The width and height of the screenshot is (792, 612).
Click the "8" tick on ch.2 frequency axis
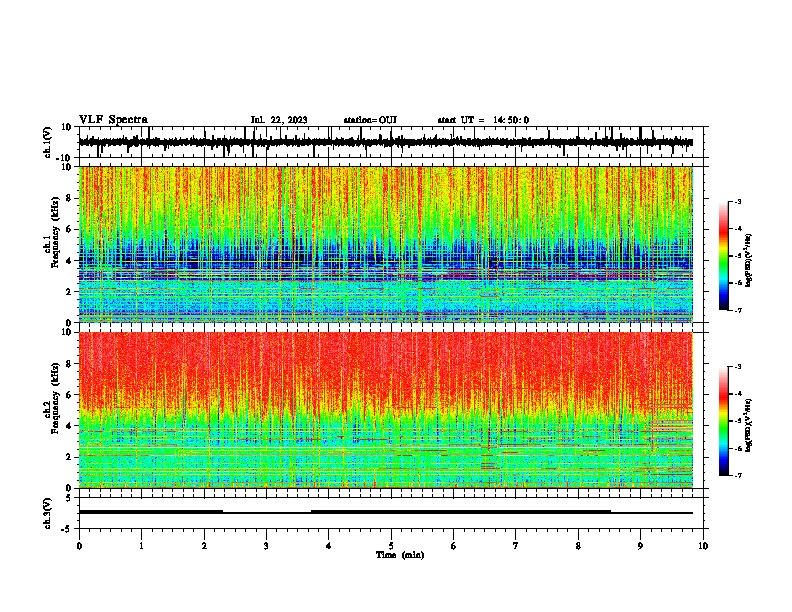(69, 364)
